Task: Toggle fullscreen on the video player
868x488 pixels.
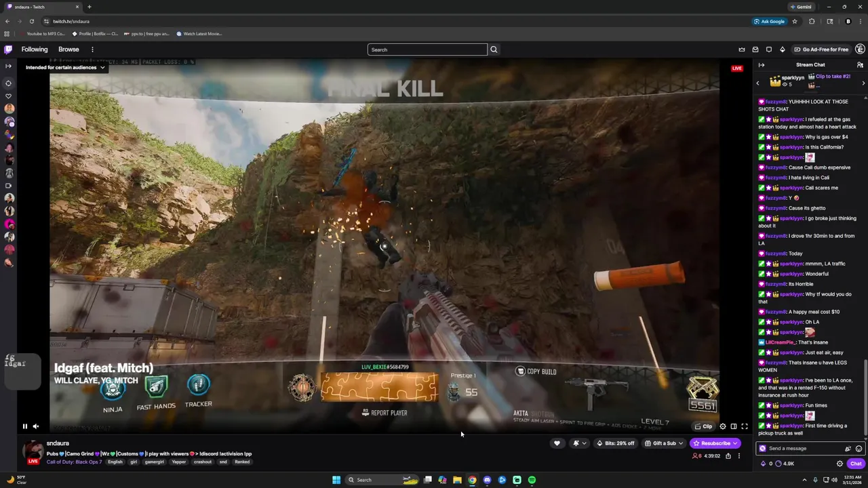Action: coord(745,426)
